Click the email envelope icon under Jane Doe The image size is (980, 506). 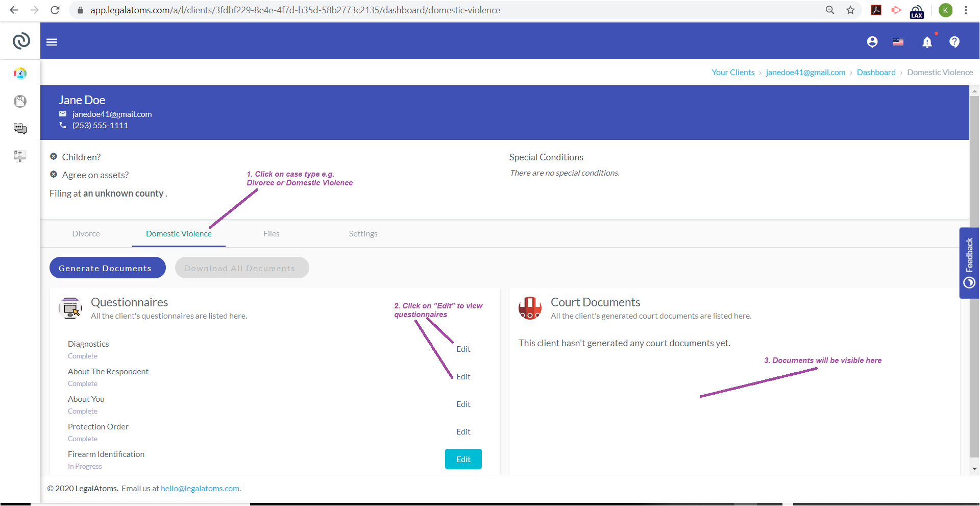[x=63, y=114]
